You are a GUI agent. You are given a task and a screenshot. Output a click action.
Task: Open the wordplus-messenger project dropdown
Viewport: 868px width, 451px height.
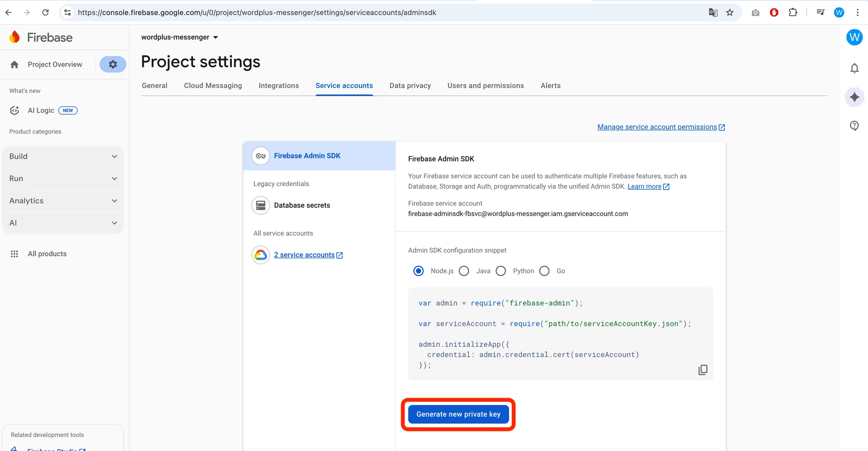coord(180,37)
